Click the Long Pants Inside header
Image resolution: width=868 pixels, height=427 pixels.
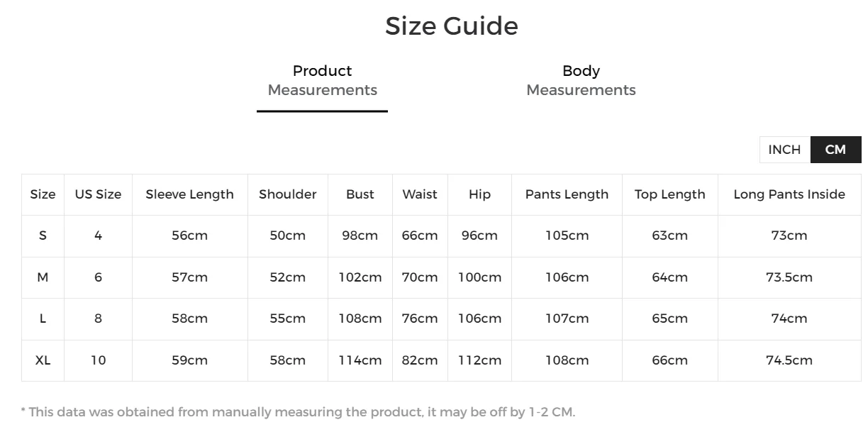click(789, 194)
